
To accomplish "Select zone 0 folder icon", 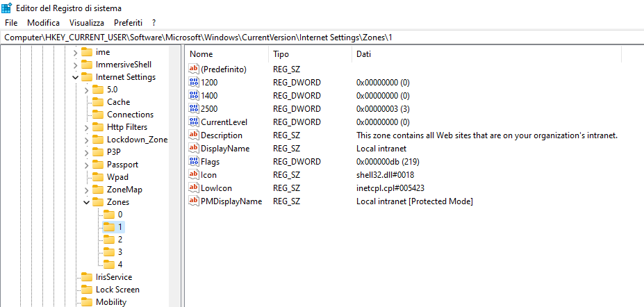I will 109,214.
